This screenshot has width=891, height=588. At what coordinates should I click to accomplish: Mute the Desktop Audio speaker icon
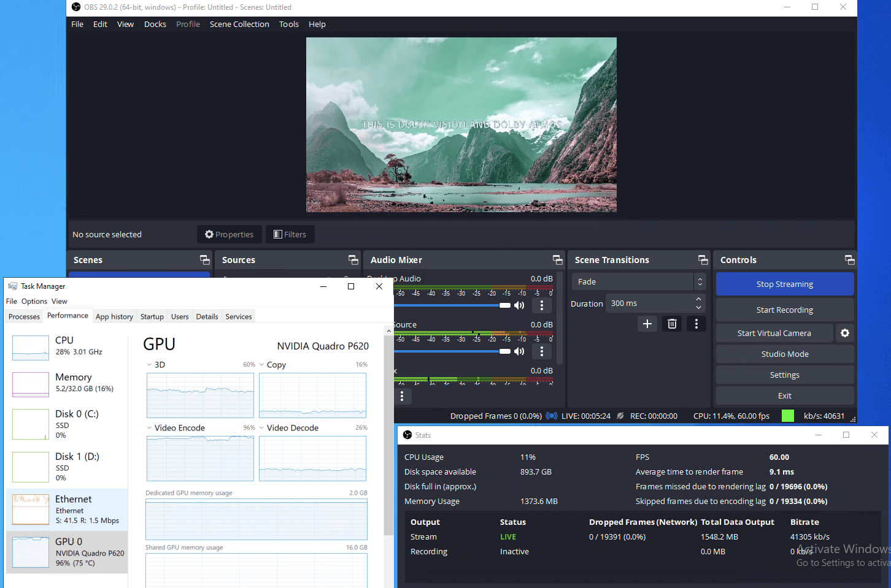pyautogui.click(x=519, y=305)
